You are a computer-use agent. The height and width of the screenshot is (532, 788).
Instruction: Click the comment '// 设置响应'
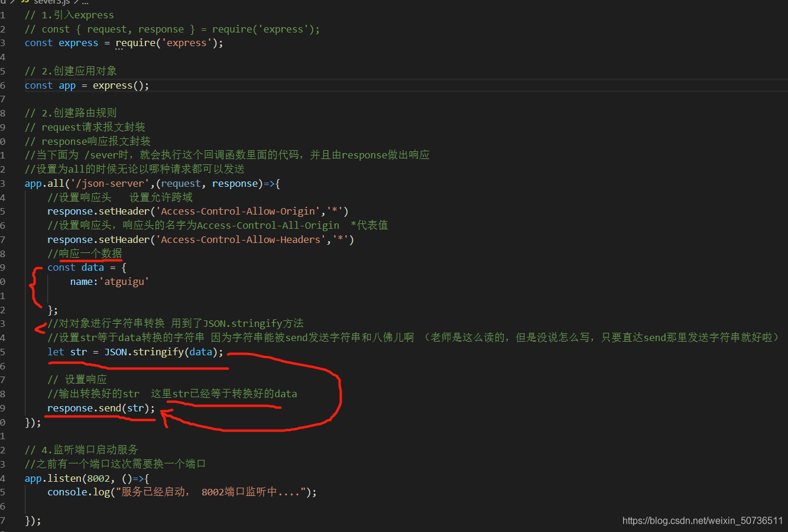(77, 379)
